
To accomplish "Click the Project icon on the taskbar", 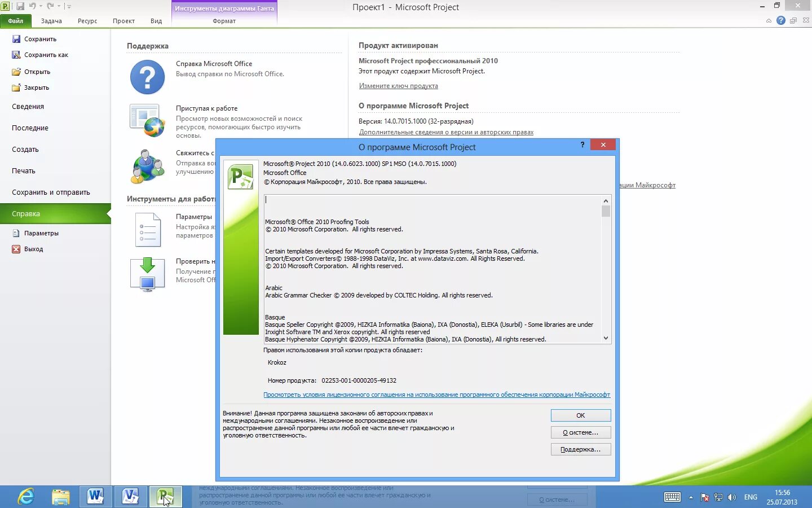I will (165, 497).
